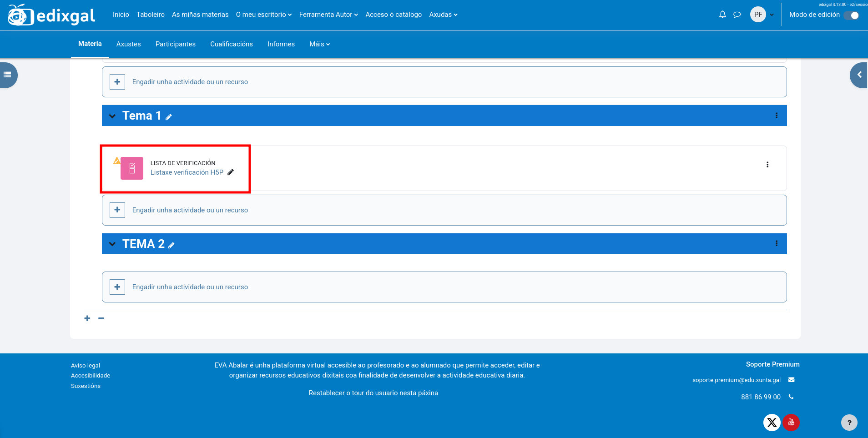Open the messages speech bubble icon
868x438 pixels.
737,15
